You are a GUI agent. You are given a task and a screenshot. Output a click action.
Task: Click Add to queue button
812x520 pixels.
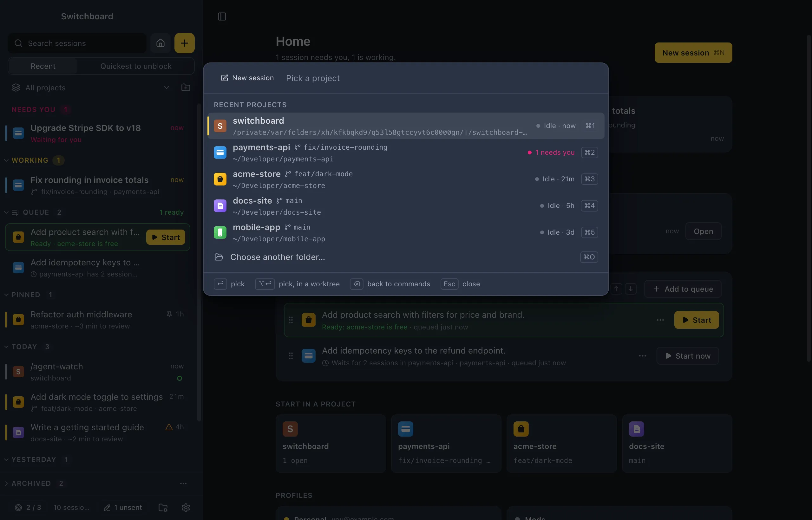pyautogui.click(x=683, y=289)
